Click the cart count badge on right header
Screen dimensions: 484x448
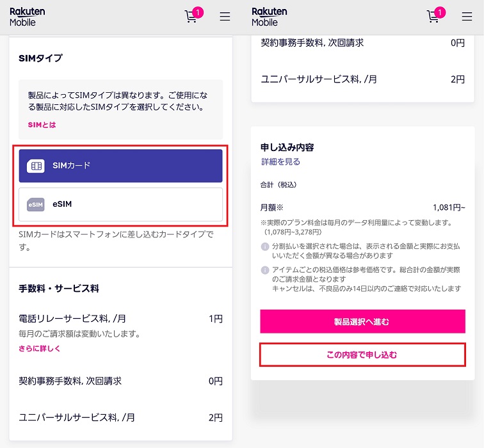tap(440, 13)
